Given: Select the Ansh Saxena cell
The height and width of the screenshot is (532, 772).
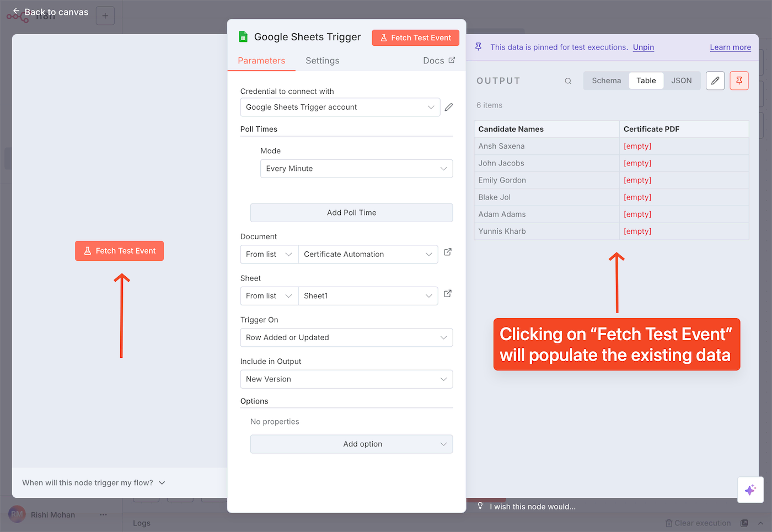Looking at the screenshot, I should tap(546, 146).
